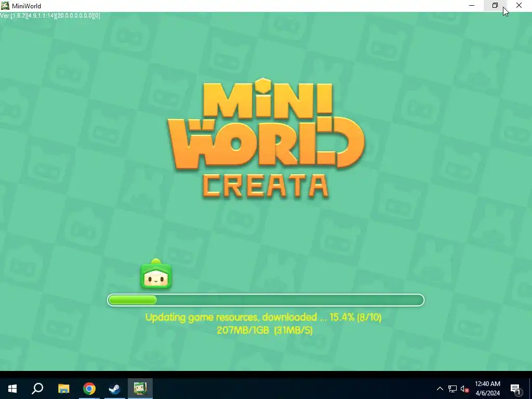Click the MiniWorld title text

coord(26,6)
